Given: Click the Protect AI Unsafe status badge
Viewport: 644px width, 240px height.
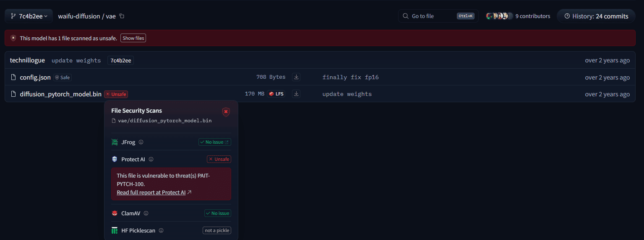Looking at the screenshot, I should 219,159.
